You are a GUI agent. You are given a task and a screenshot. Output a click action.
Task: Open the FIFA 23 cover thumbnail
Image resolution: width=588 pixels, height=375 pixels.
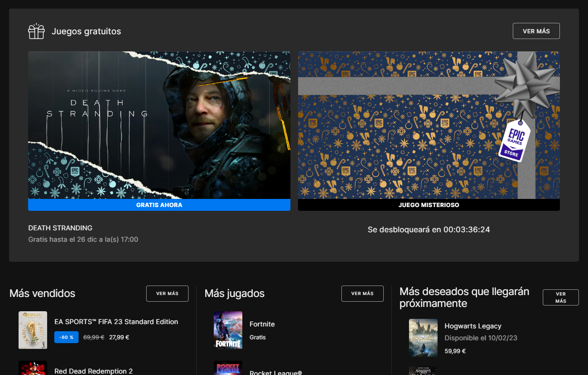(x=33, y=330)
